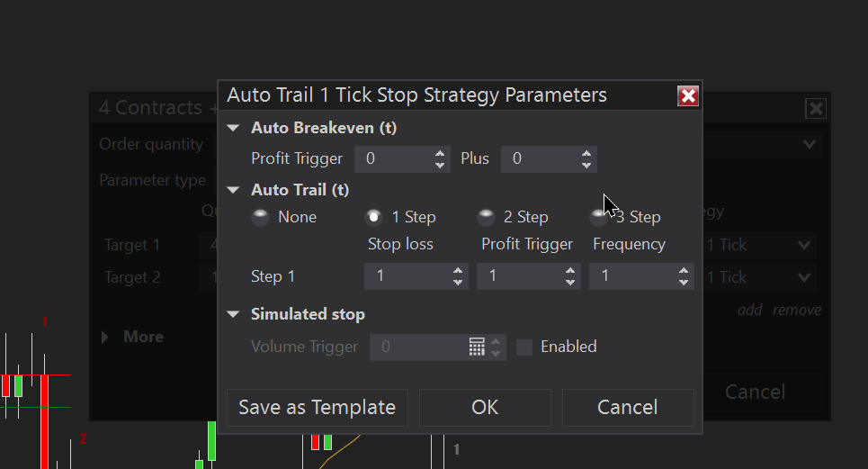
Task: Select the 2 Step trail option
Action: coord(486,217)
